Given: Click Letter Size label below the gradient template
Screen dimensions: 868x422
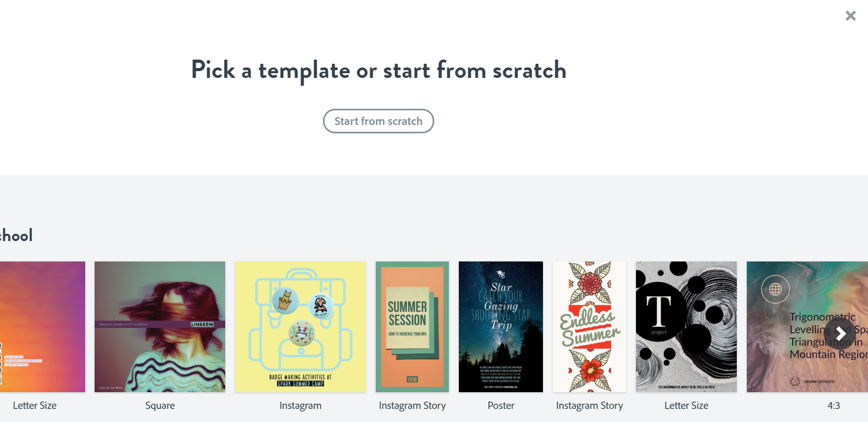Looking at the screenshot, I should (34, 406).
